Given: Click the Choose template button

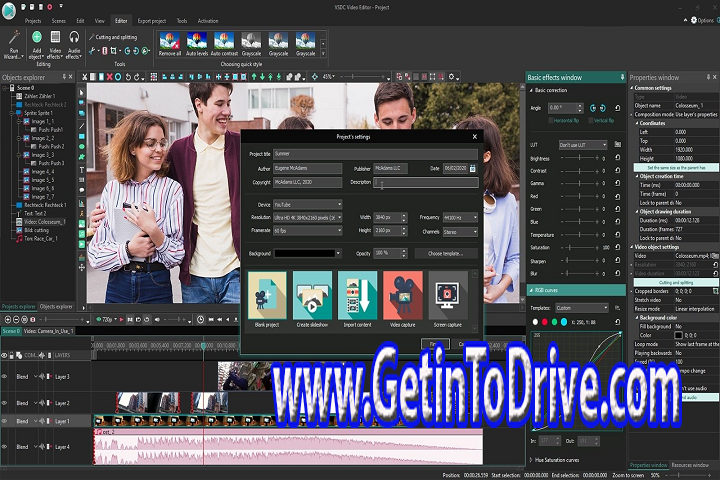Looking at the screenshot, I should coord(445,253).
